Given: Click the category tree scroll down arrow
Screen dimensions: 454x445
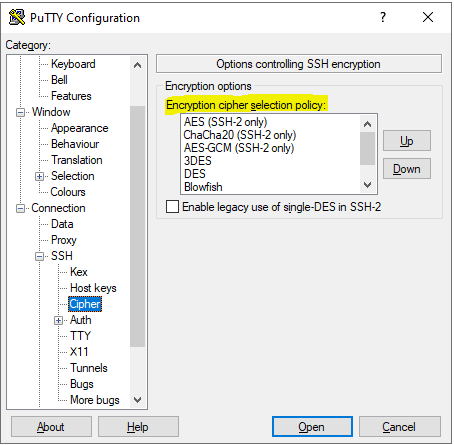Looking at the screenshot, I should click(137, 399).
